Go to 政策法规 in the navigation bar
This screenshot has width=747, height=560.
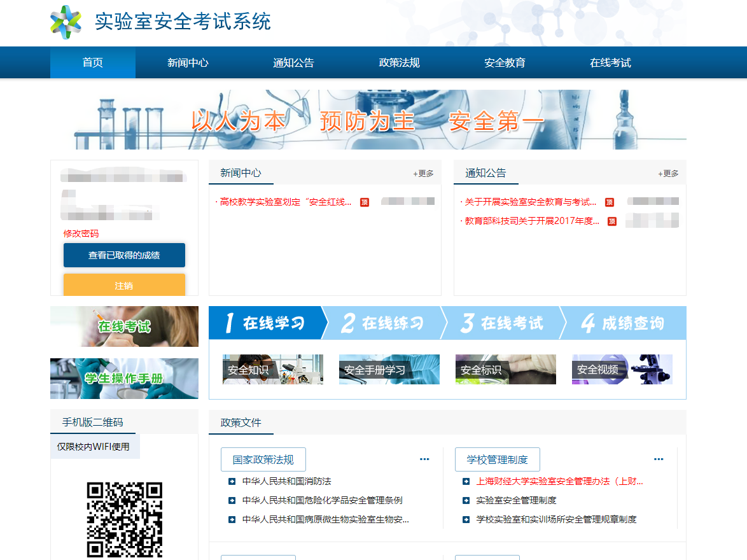[399, 63]
